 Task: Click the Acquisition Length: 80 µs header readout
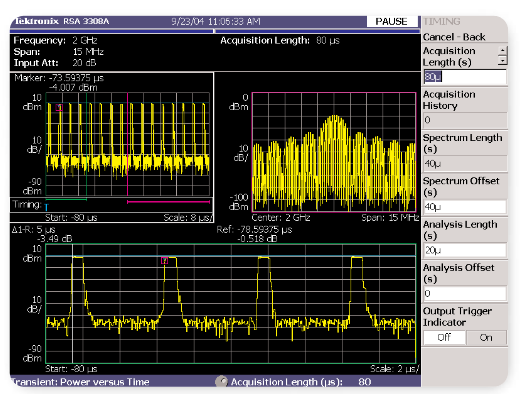pyautogui.click(x=280, y=40)
